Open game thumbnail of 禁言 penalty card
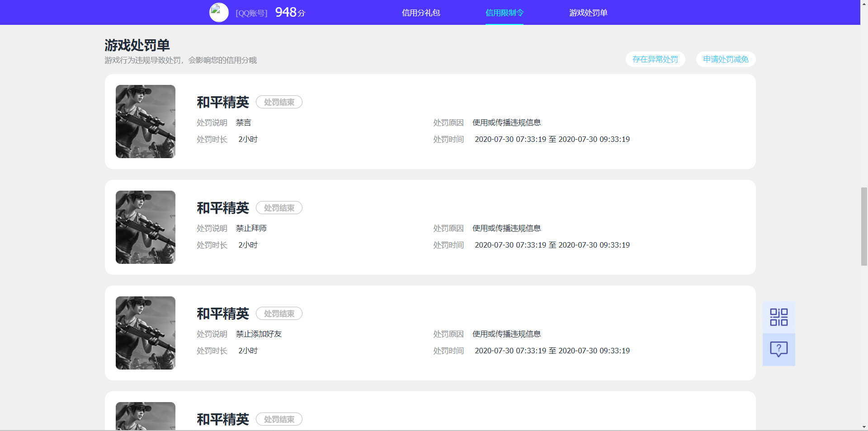Screen dimensions: 868x431 [146, 122]
